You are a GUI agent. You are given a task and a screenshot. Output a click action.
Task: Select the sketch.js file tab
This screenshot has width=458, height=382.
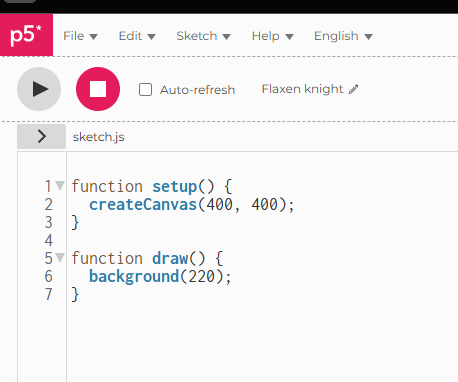click(x=99, y=137)
